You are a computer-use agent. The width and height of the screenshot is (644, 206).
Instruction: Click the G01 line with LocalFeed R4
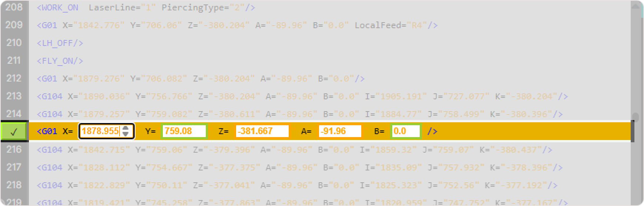(237, 26)
